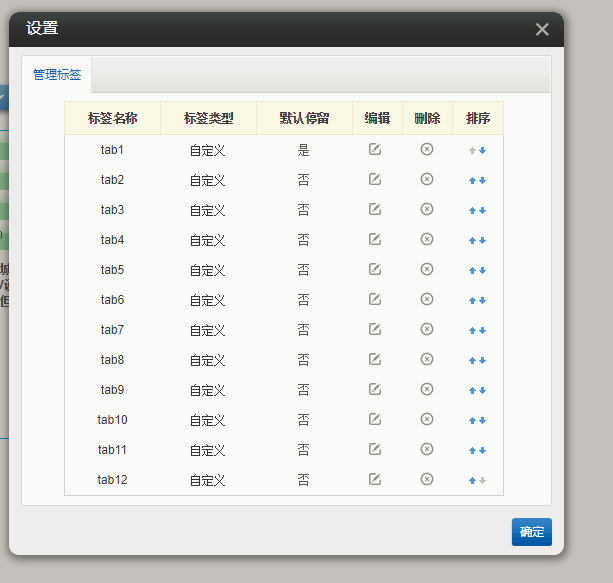Remove tab7 using its delete icon
Screen dimensions: 613x583
pyautogui.click(x=427, y=330)
